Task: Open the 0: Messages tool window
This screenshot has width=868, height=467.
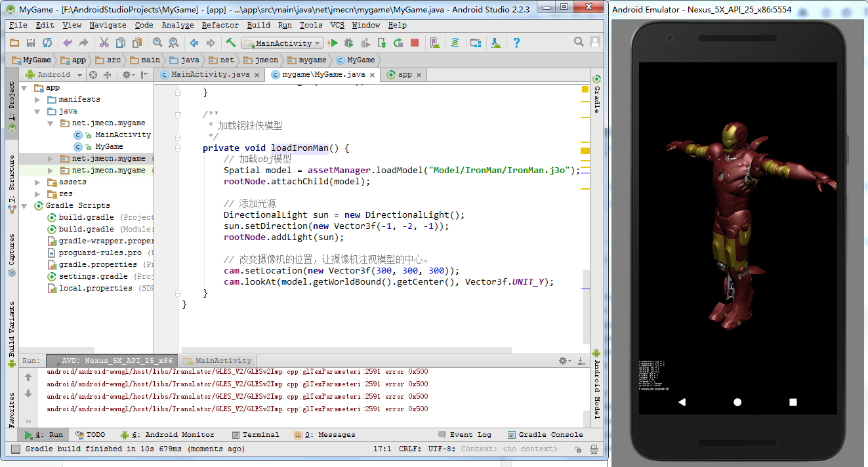Action: pos(325,435)
